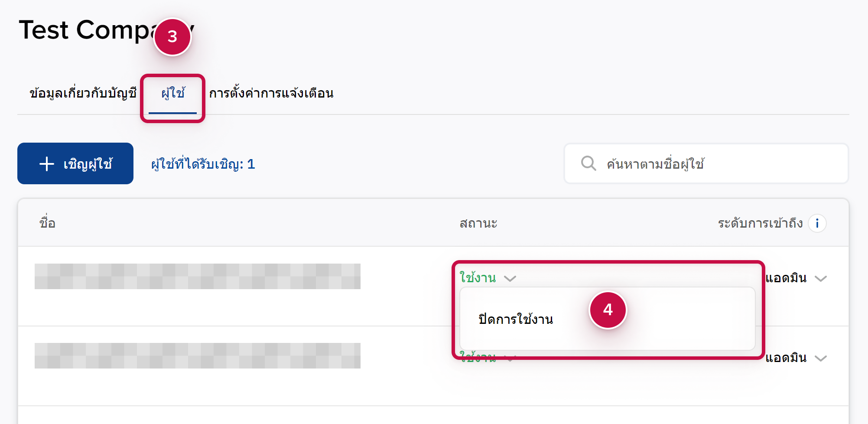Click the red step 4 badge
Screen dimensions: 868x424
608,310
